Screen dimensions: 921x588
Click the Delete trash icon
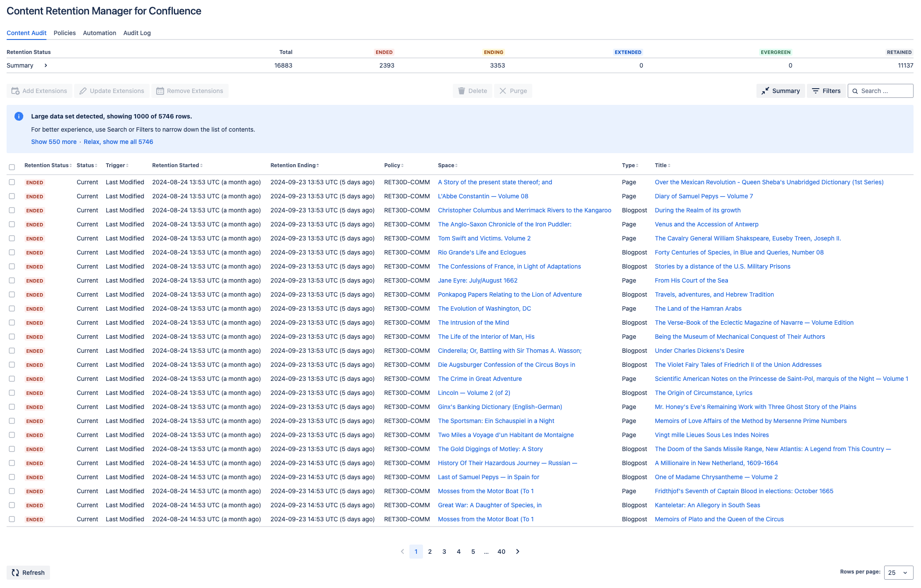click(x=462, y=91)
